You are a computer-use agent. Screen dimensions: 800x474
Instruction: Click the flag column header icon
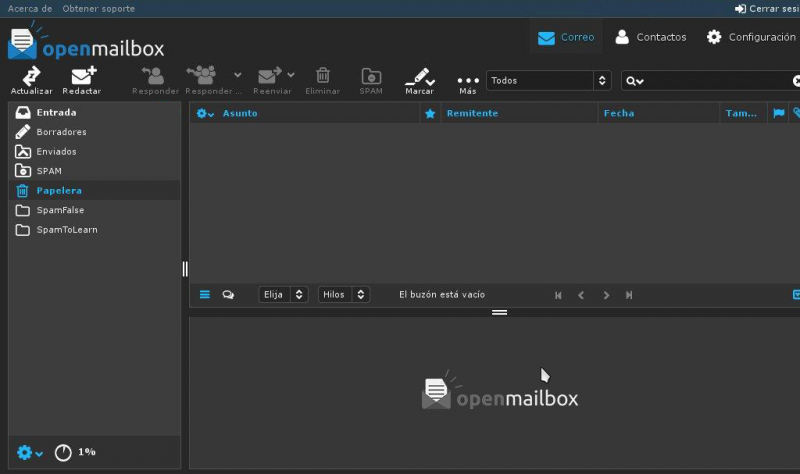coord(779,113)
